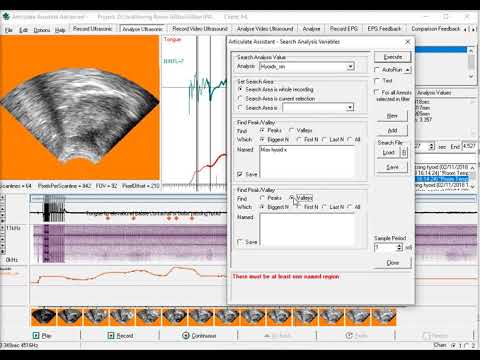
Task: Switch to the EPG Feedback tab
Action: 384,29
